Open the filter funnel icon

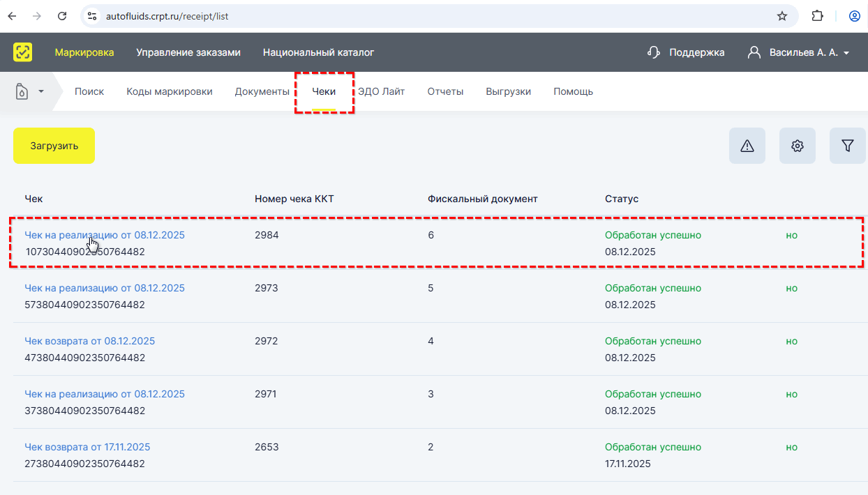pos(847,146)
